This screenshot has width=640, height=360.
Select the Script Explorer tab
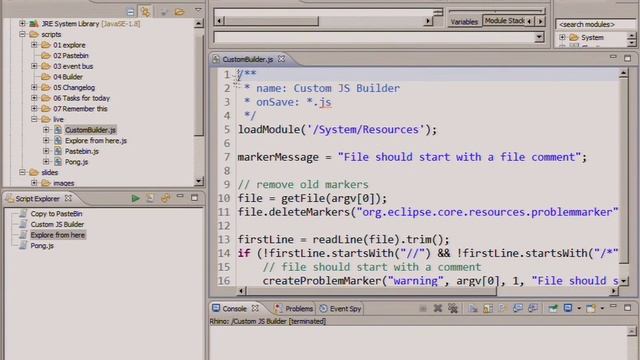[38, 198]
